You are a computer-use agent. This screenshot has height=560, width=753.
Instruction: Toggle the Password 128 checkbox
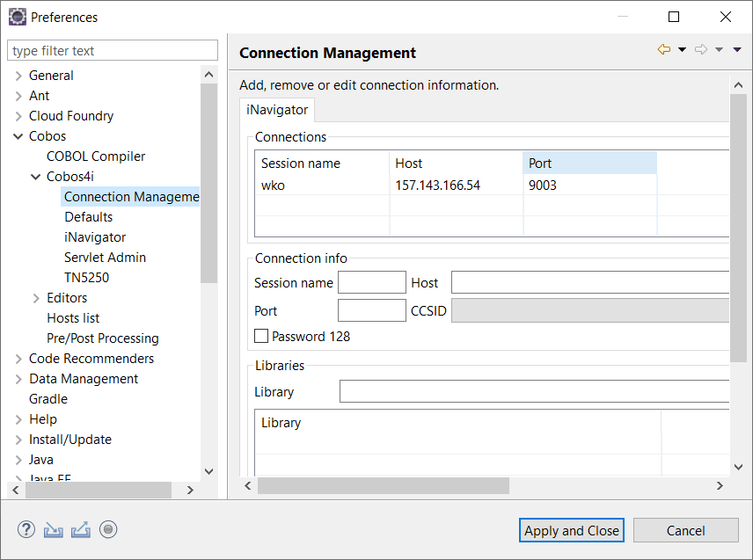pyautogui.click(x=261, y=336)
